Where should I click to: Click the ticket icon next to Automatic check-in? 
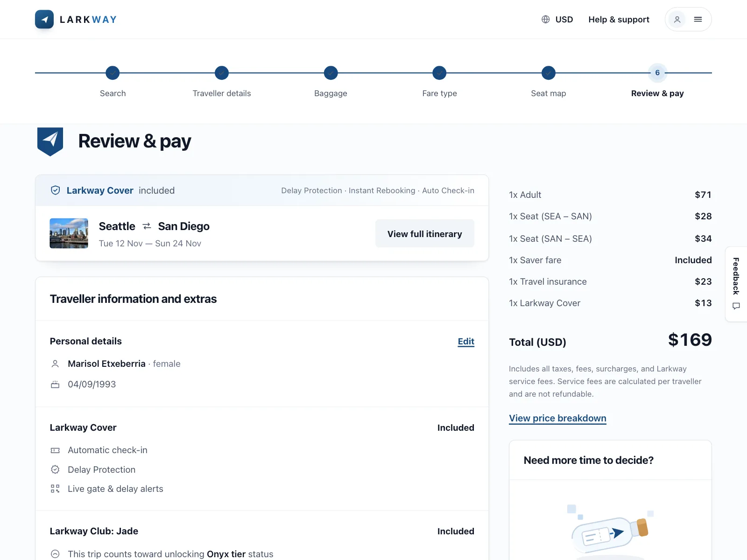point(55,450)
